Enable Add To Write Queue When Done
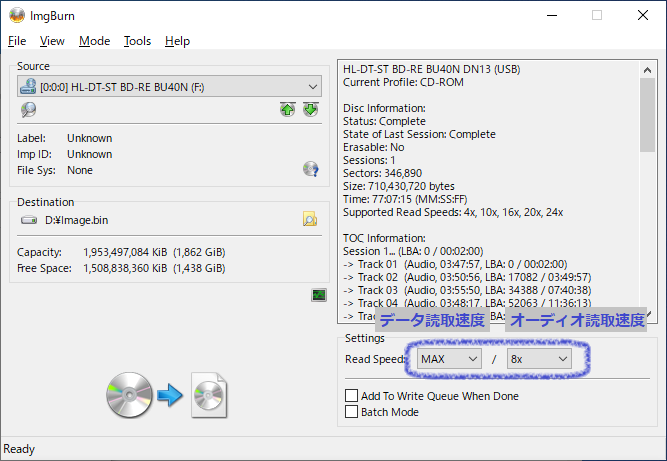The width and height of the screenshot is (667, 461). point(432,396)
